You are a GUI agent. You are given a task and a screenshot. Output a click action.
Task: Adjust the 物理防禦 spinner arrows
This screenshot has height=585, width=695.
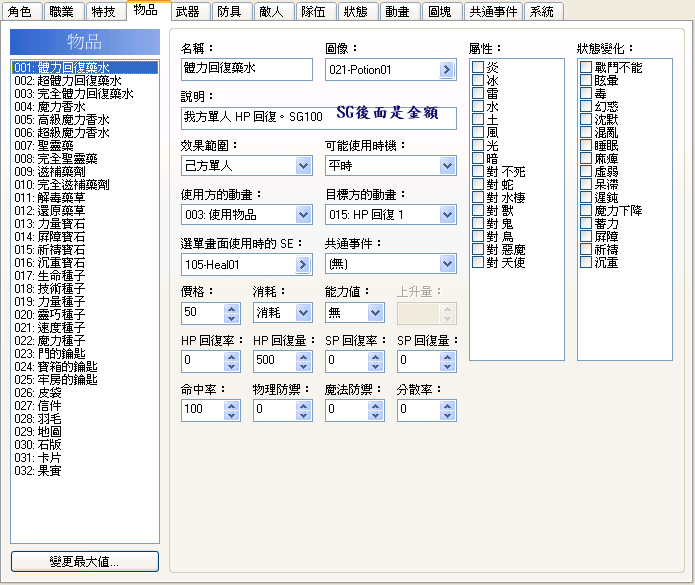304,410
